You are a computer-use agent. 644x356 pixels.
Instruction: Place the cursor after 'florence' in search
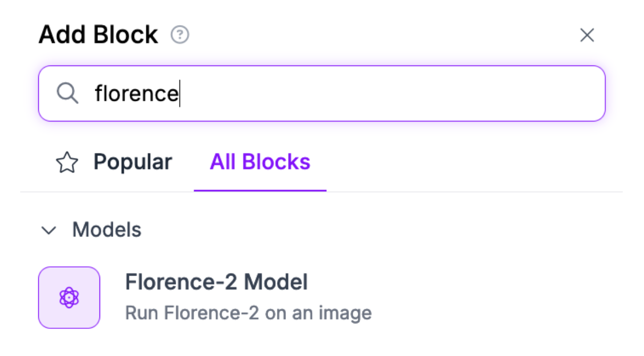tap(179, 94)
